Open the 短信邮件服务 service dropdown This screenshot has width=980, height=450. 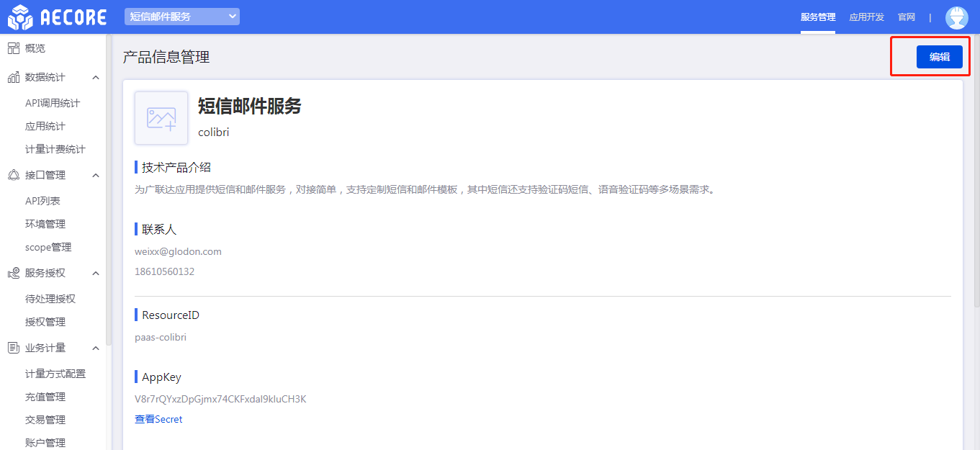tap(182, 17)
